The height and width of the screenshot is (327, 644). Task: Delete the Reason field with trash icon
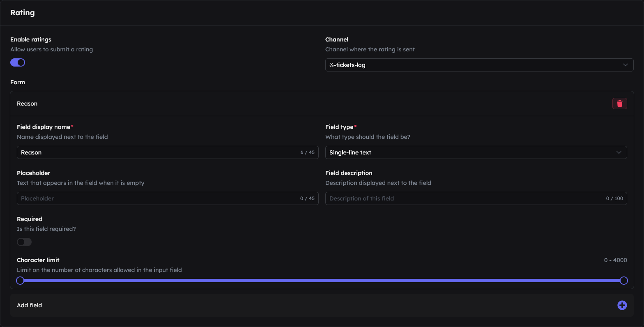pyautogui.click(x=619, y=104)
